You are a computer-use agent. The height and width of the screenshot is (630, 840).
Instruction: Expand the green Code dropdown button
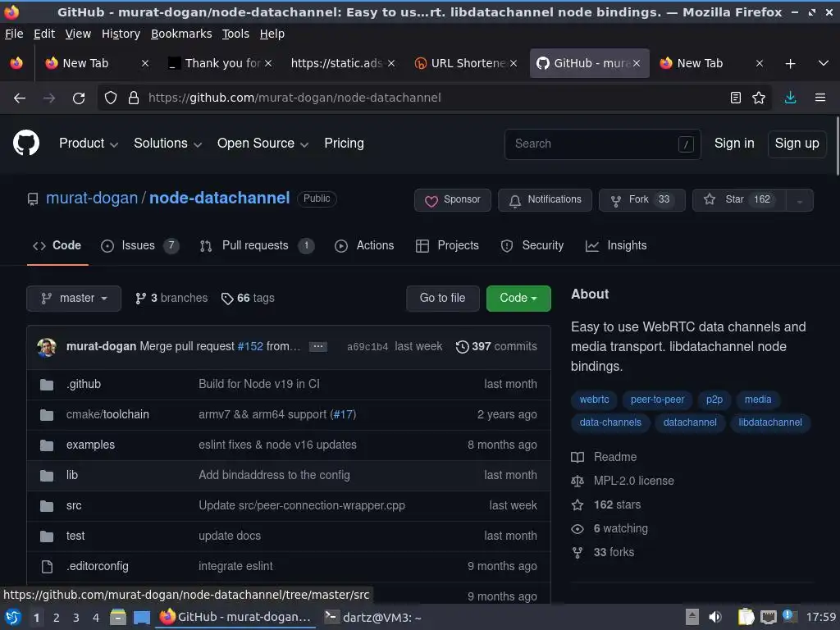(518, 299)
